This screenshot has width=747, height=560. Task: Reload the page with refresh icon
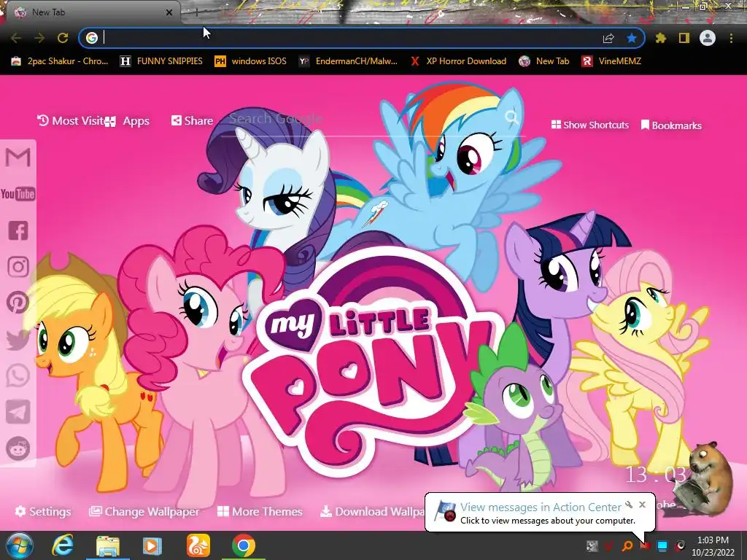(63, 38)
